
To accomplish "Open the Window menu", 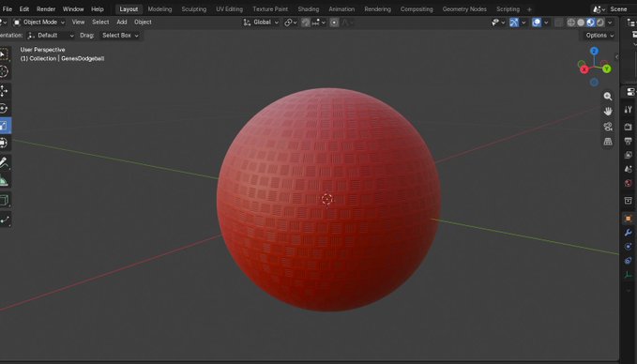I will 73,9.
